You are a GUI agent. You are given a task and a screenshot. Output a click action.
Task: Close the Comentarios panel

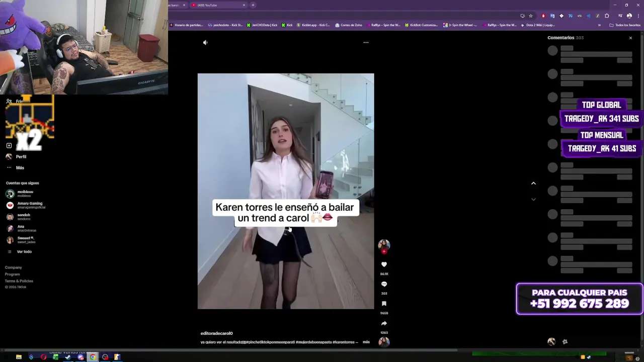point(630,38)
